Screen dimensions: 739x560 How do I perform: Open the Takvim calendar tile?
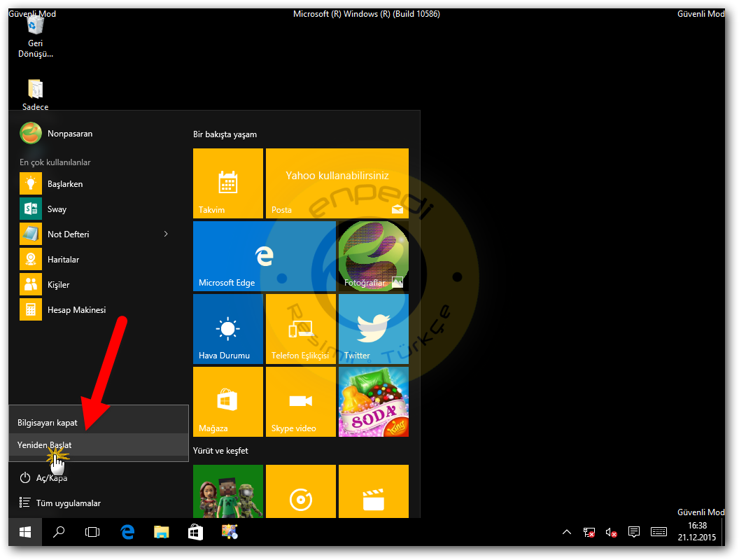(228, 183)
